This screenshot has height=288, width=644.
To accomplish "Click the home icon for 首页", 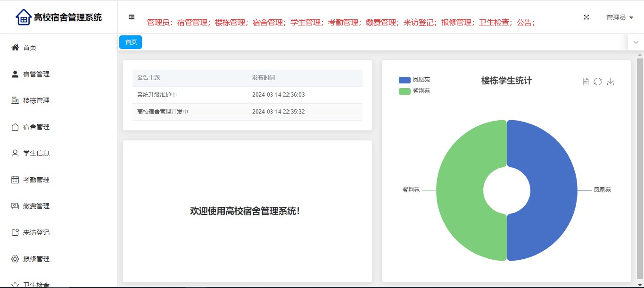I will tap(15, 48).
